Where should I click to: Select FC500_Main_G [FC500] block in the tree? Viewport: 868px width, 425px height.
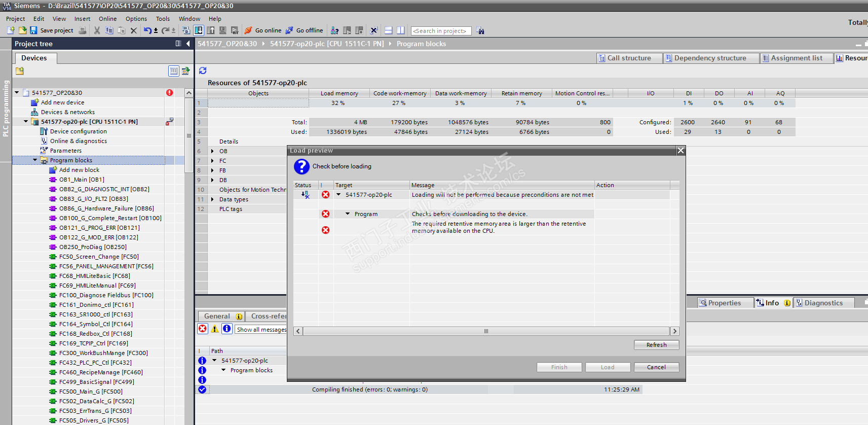pyautogui.click(x=90, y=392)
